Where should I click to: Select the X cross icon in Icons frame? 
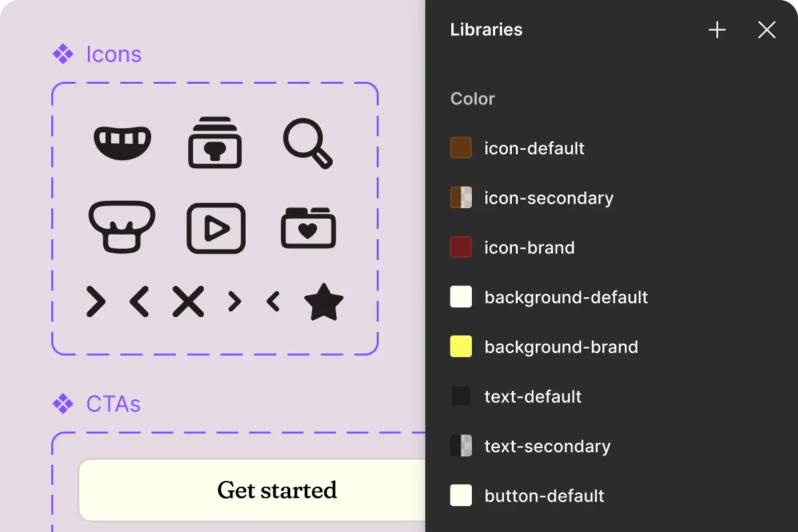188,303
